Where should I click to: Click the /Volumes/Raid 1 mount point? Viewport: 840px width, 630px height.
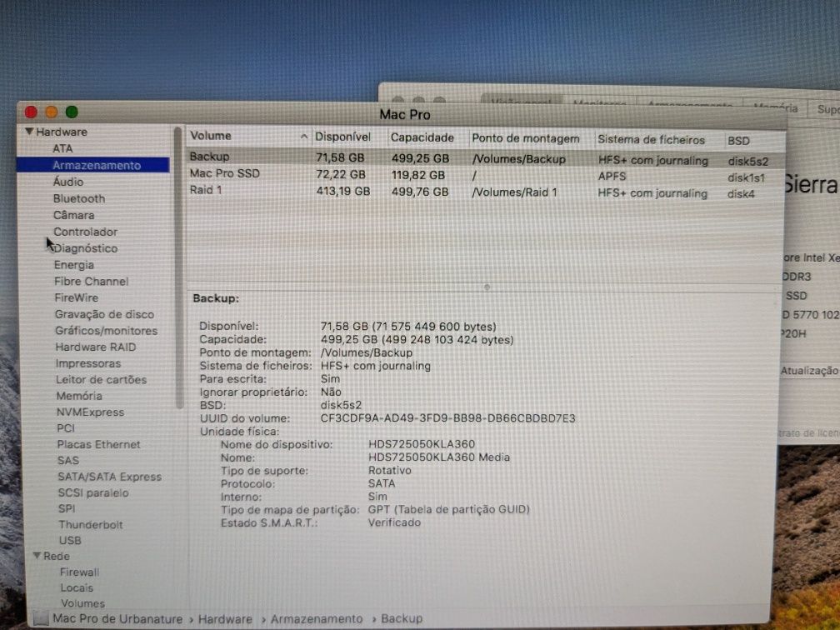coord(514,192)
